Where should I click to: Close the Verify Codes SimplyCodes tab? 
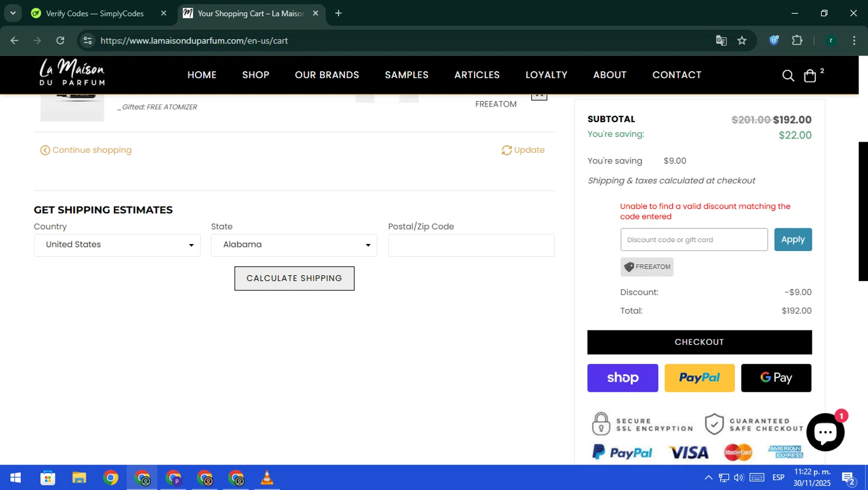(x=164, y=13)
